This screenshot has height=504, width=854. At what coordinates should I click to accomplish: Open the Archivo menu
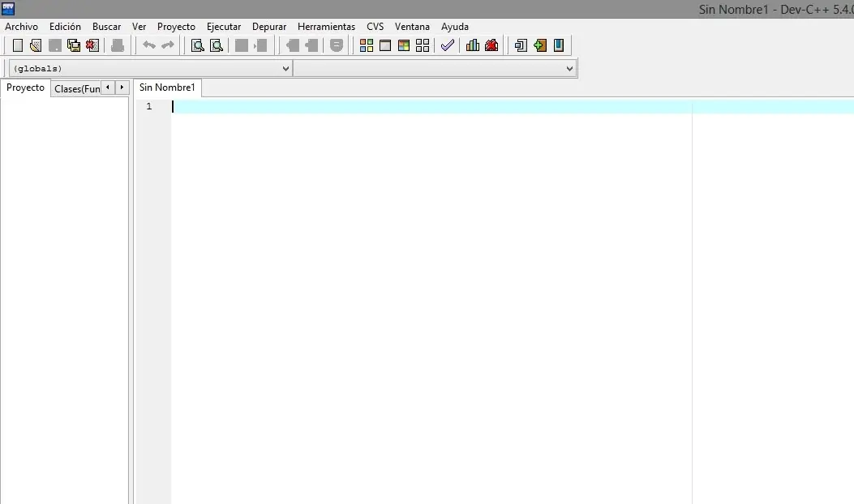pyautogui.click(x=21, y=27)
